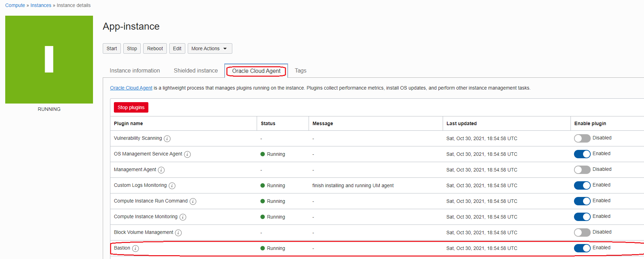Click the green instance status thumbnail
Screen dimensions: 644x259
tap(49, 60)
